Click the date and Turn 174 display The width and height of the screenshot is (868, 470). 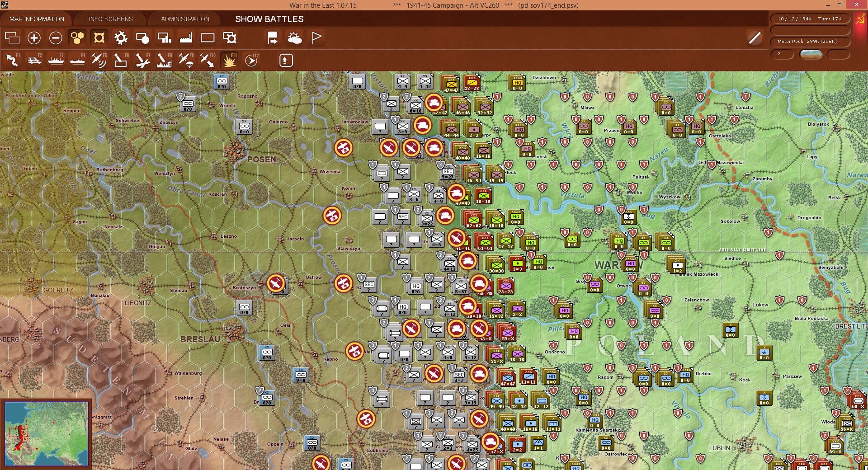pyautogui.click(x=810, y=19)
